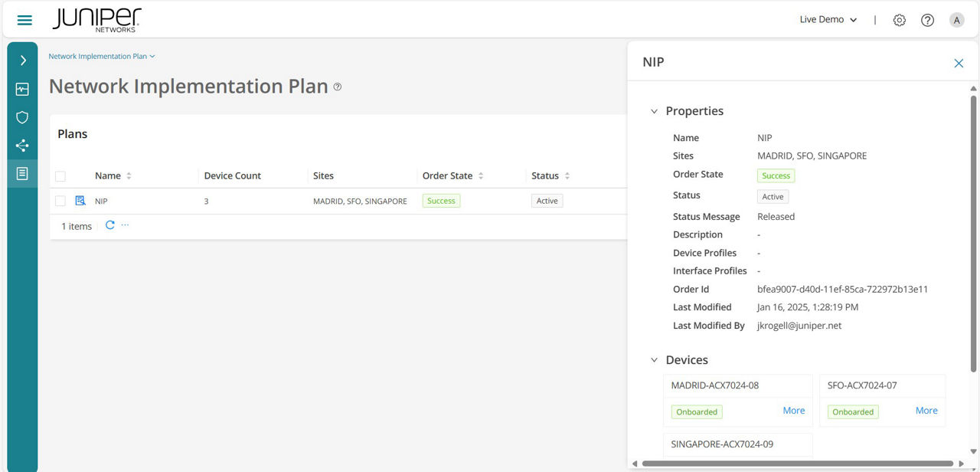
Task: Collapse the Properties section in NIP panel
Action: click(x=655, y=111)
